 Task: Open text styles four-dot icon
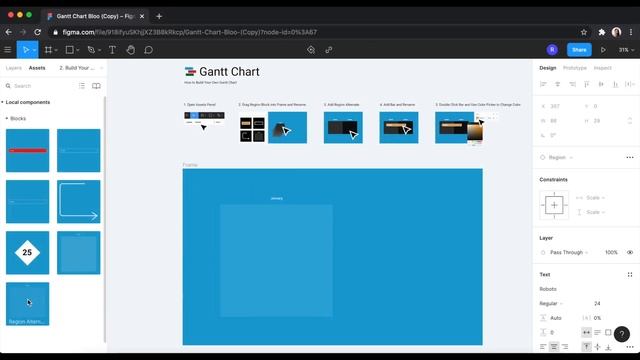pos(630,275)
